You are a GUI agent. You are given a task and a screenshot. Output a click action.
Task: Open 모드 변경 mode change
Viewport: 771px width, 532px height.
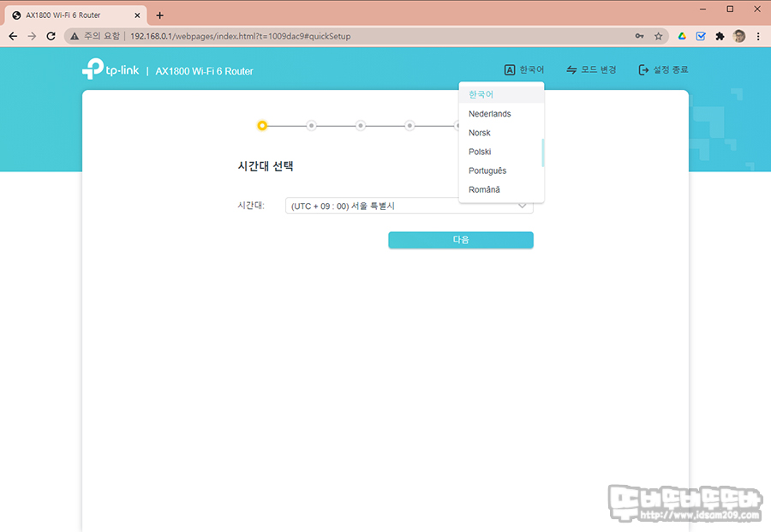coord(591,69)
